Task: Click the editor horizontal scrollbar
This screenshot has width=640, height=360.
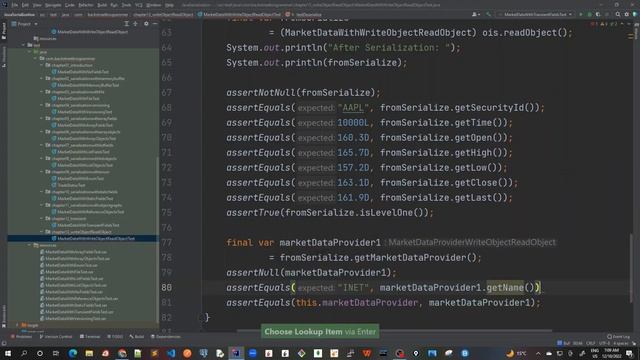Action: pos(394,330)
